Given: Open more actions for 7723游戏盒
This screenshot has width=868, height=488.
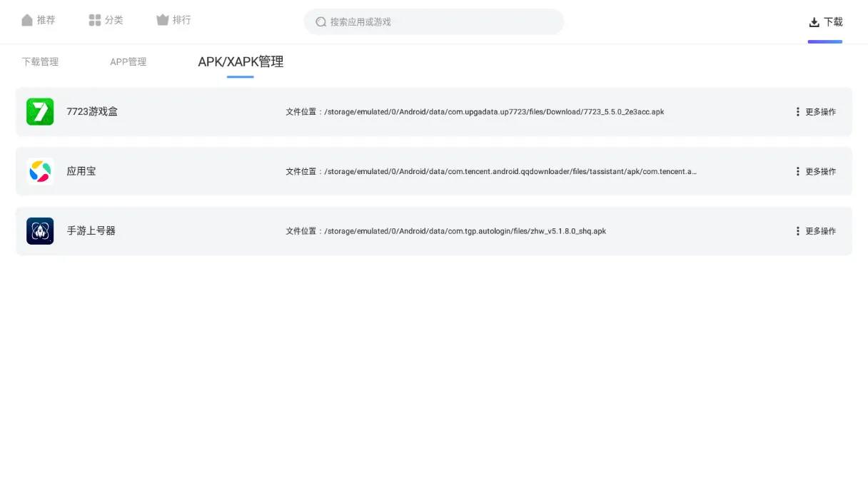Looking at the screenshot, I should 797,111.
